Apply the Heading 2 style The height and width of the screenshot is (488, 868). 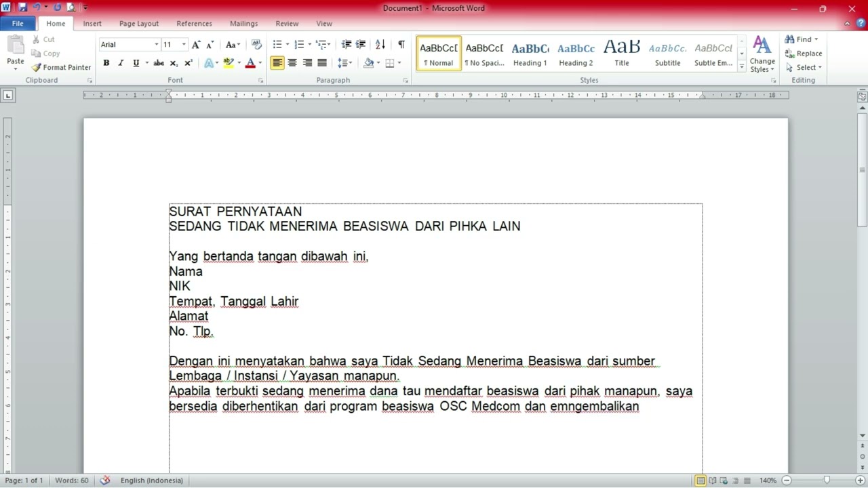pos(576,54)
